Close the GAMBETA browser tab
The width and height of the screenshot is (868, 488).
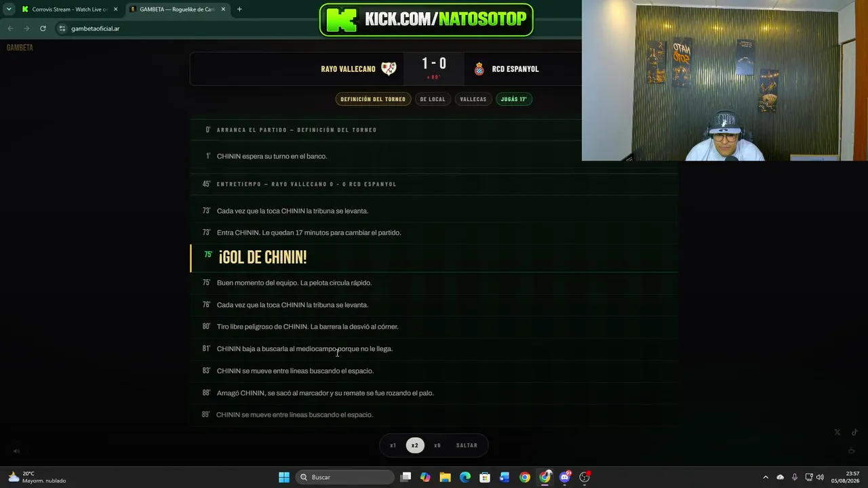pos(223,9)
